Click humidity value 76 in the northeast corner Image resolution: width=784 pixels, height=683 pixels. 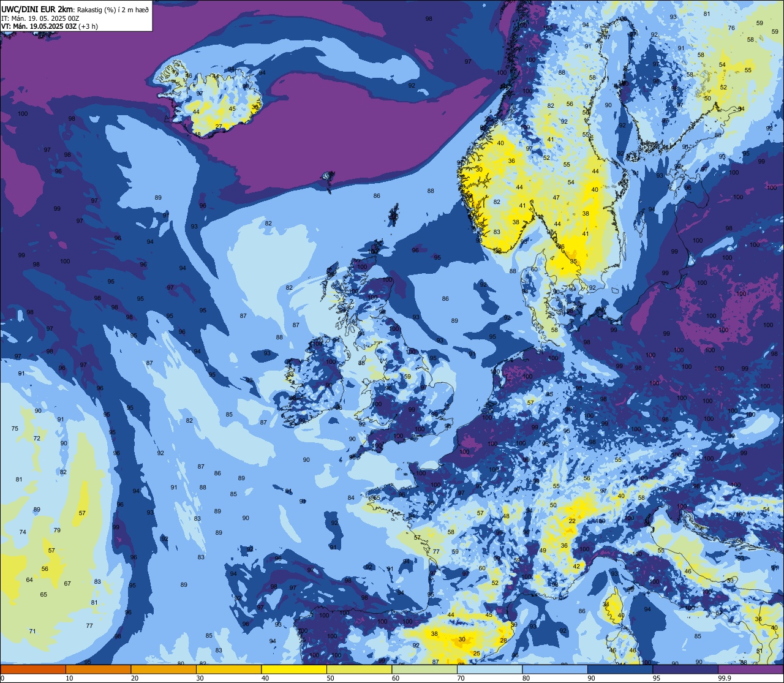(x=731, y=28)
